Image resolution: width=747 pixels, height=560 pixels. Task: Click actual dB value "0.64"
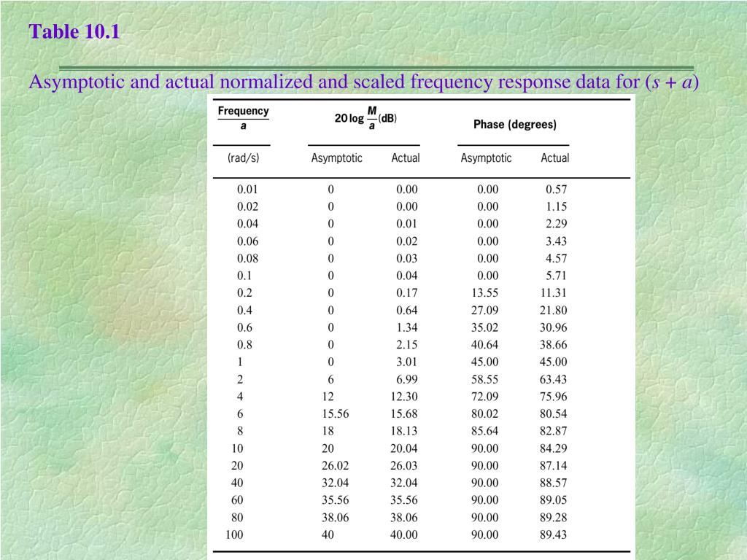[407, 310]
